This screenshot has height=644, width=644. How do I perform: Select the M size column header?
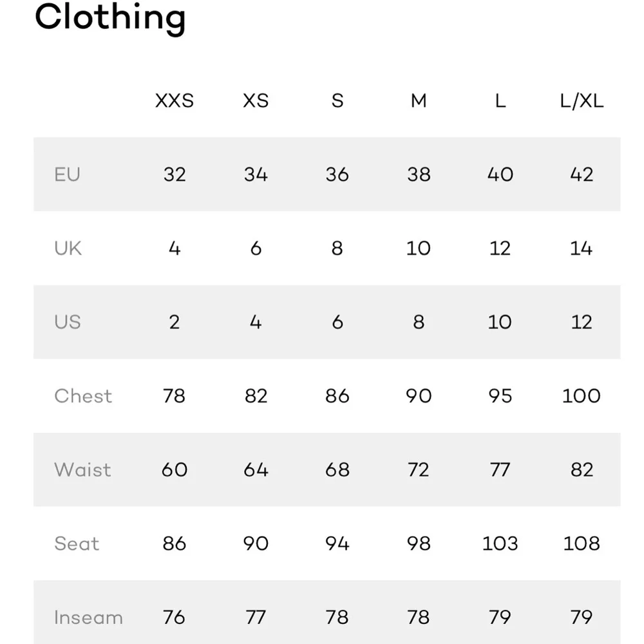[419, 101]
